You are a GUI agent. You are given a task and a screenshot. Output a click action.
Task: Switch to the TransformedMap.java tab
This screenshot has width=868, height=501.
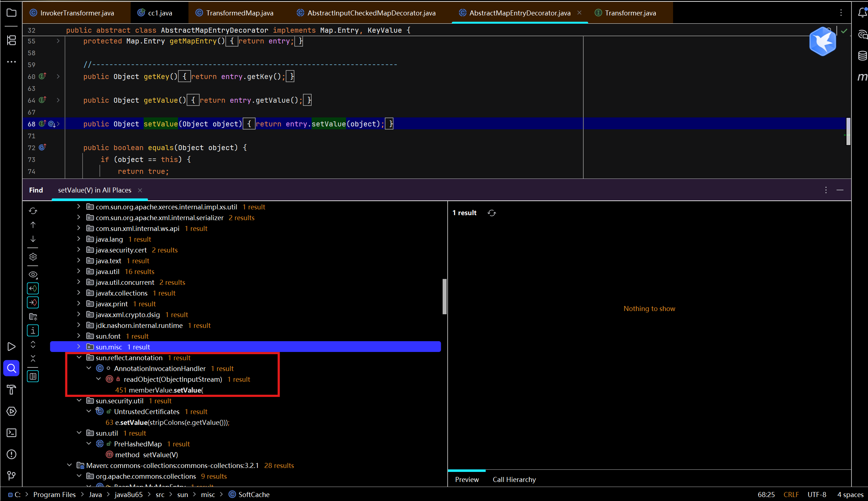239,13
